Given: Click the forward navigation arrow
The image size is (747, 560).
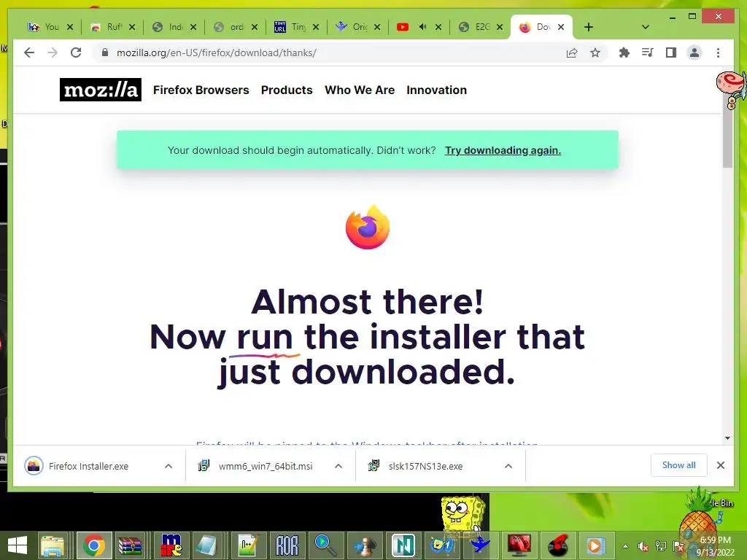Looking at the screenshot, I should click(53, 52).
